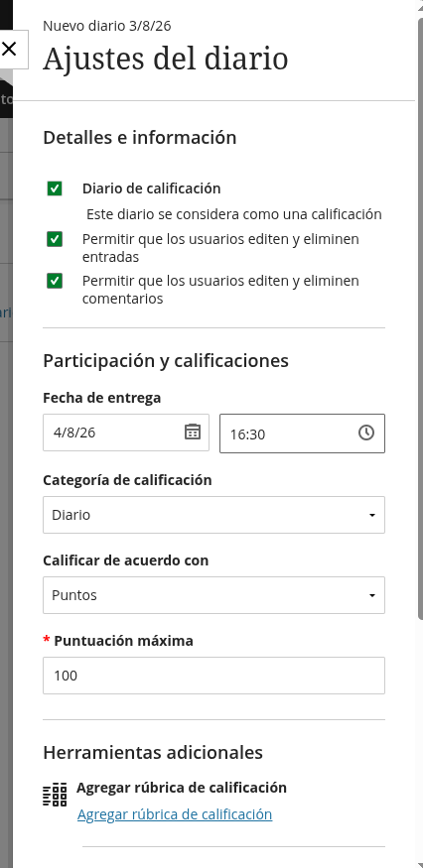Close the Ajustes del diario panel
The image size is (423, 868).
[x=9, y=50]
